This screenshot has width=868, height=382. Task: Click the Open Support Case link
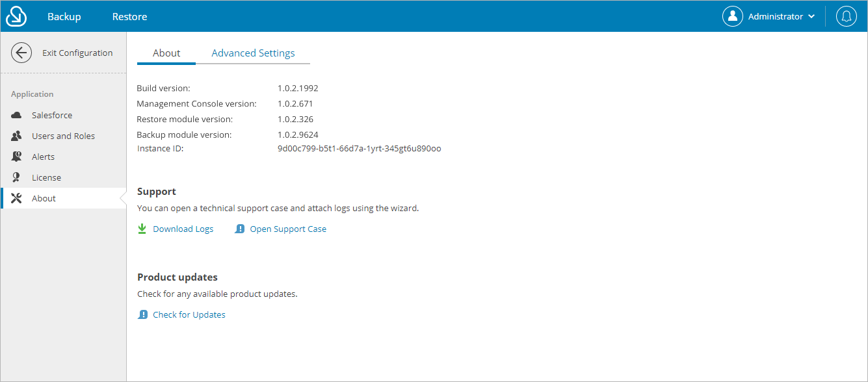tap(288, 229)
